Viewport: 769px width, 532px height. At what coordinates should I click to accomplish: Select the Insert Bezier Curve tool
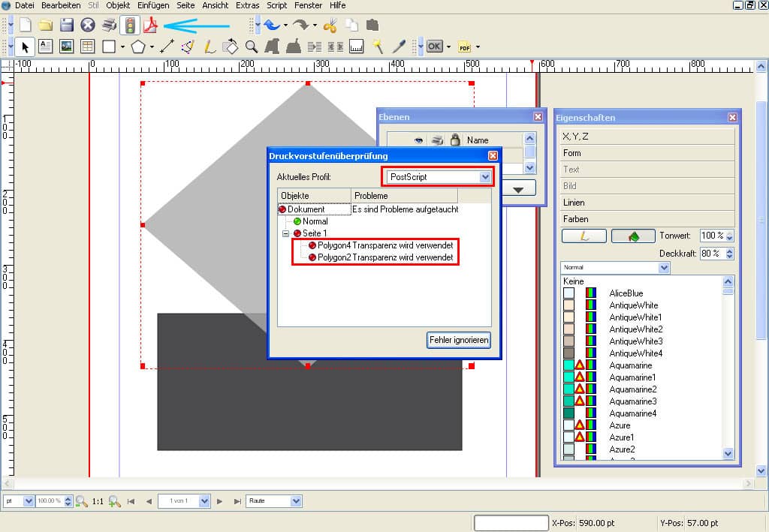point(187,47)
